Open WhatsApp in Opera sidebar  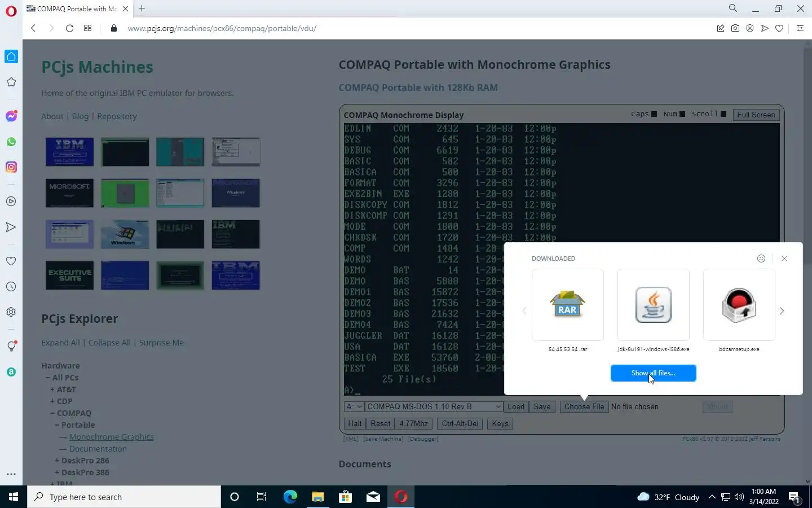coord(11,142)
